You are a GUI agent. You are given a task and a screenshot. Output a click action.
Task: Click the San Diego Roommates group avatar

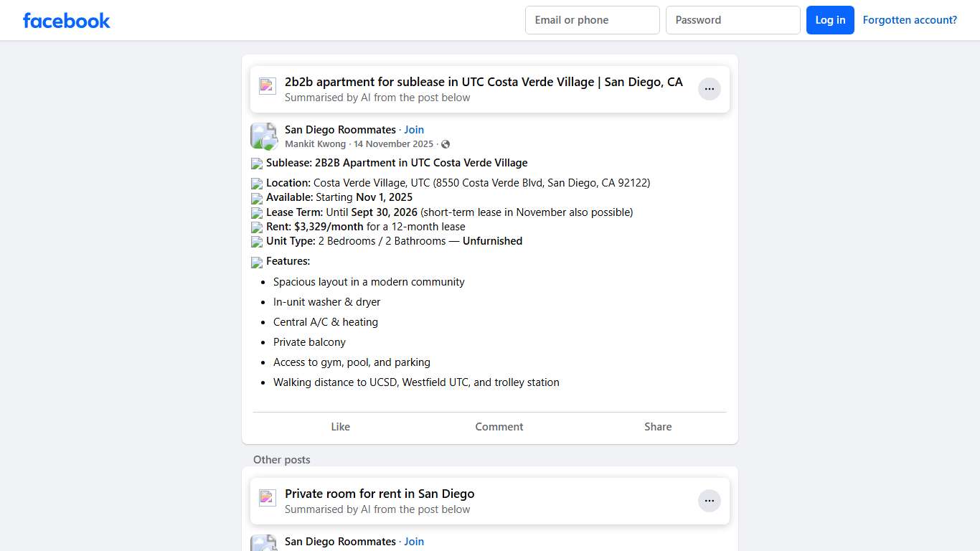coord(263,135)
